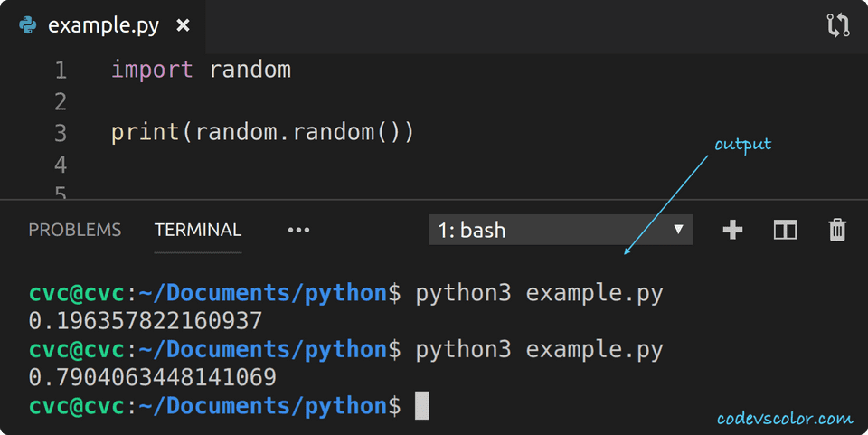
Task: Click the Python file icon on the tab
Action: coord(28,25)
